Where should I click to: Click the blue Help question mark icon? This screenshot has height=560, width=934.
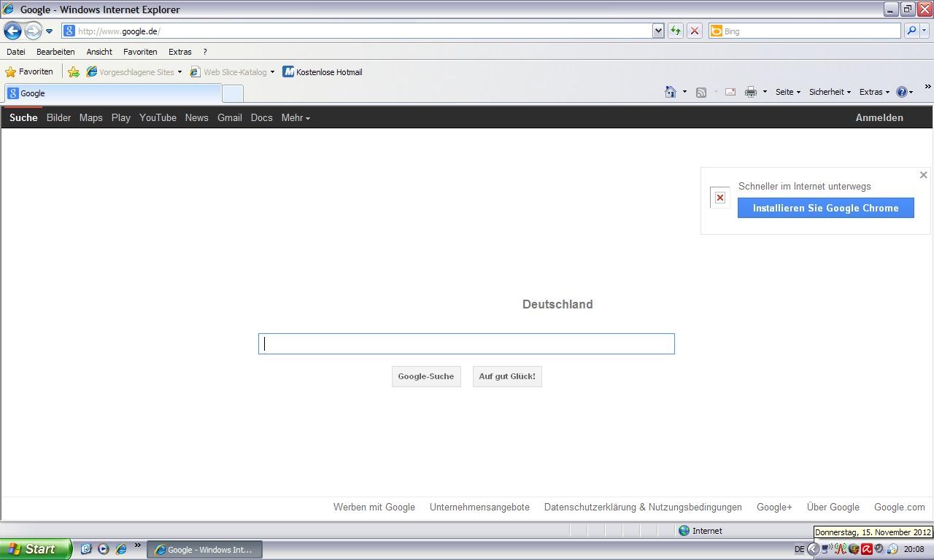click(x=902, y=92)
